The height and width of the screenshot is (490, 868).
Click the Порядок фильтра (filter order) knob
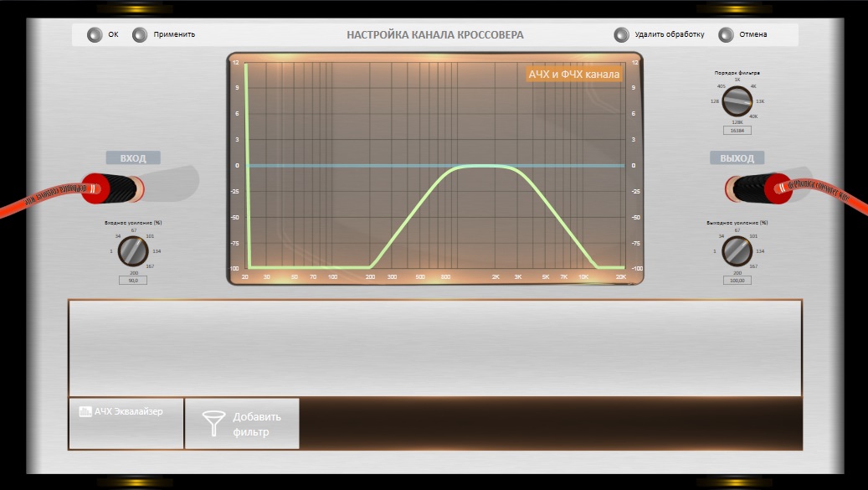pos(737,101)
